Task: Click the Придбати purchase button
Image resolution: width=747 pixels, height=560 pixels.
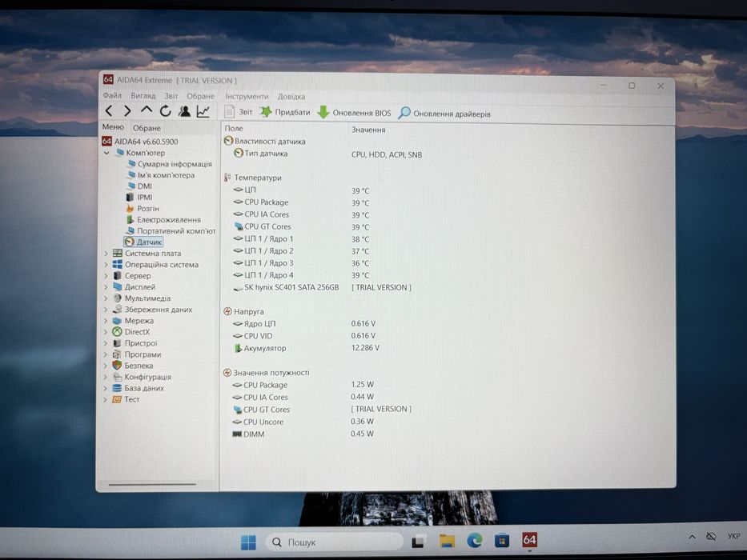Action: 285,112
